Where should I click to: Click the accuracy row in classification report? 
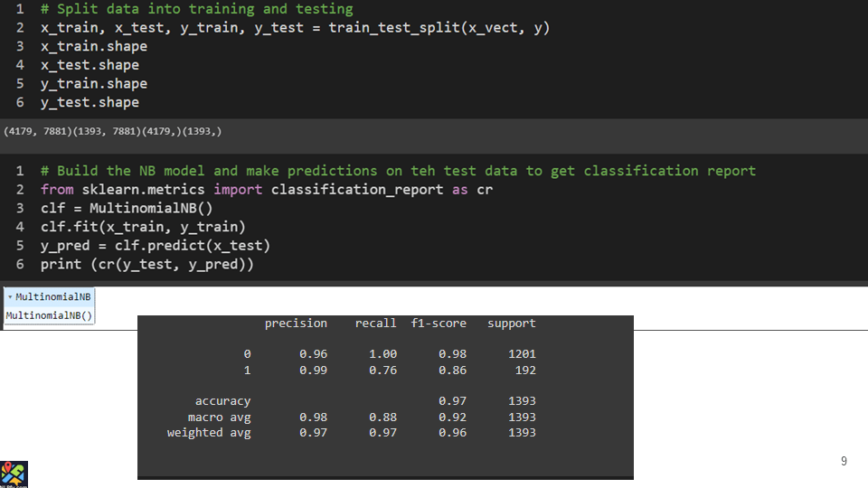222,401
